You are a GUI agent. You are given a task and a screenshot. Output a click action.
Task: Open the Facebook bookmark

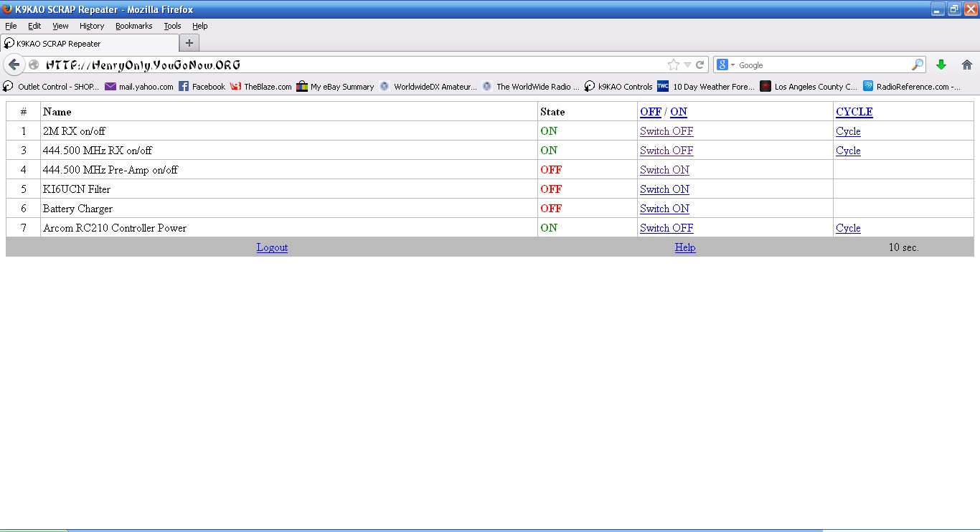202,87
